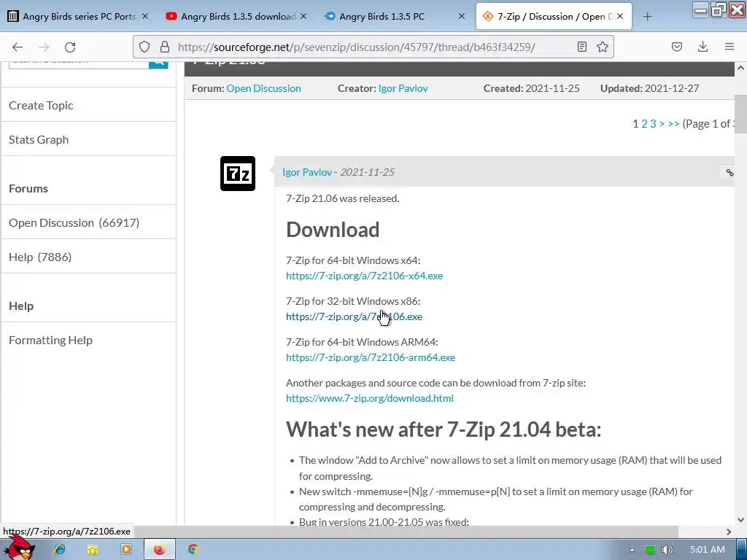The width and height of the screenshot is (747, 560).
Task: Open the volume speaker tray icon
Action: click(667, 550)
